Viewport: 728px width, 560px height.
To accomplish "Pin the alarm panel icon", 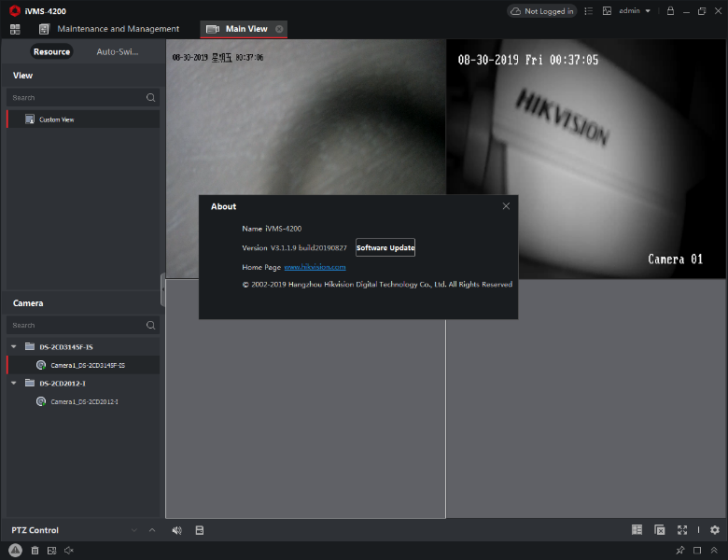I will [680, 551].
